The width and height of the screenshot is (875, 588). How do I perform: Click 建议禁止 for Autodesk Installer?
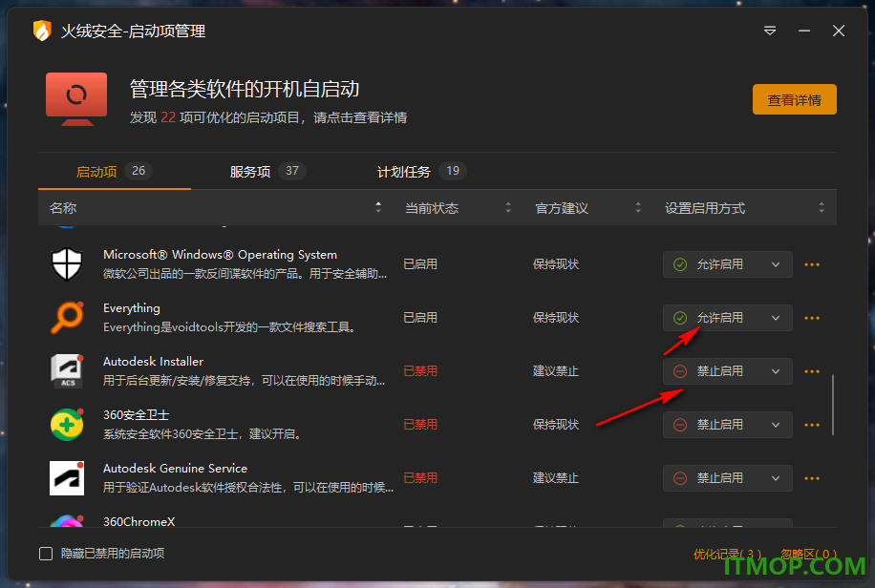556,371
